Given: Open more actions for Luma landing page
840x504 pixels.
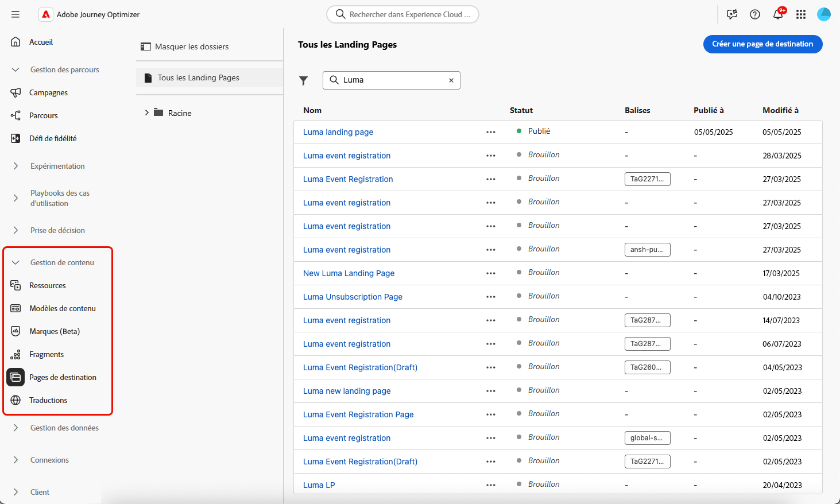Looking at the screenshot, I should 491,132.
